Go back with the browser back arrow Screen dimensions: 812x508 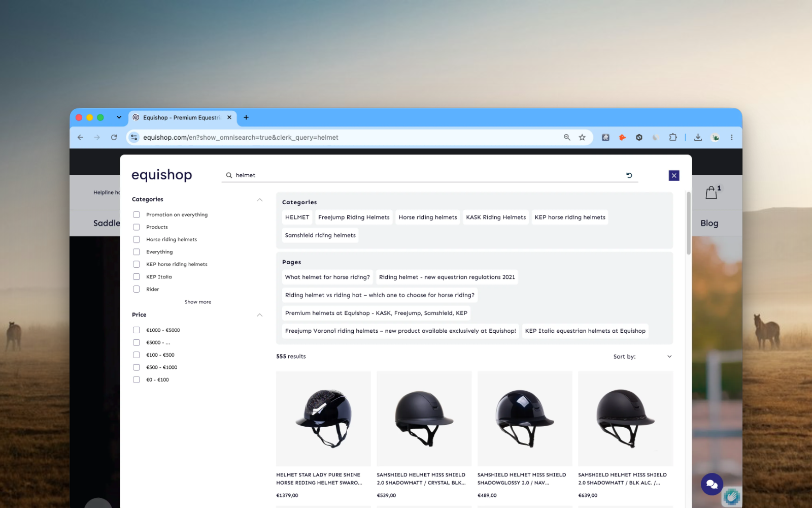point(80,137)
